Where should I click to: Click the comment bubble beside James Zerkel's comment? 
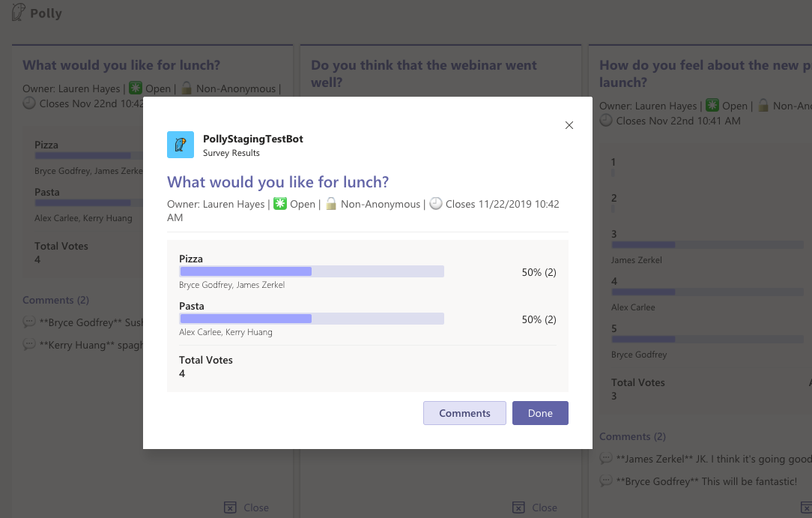(x=606, y=458)
